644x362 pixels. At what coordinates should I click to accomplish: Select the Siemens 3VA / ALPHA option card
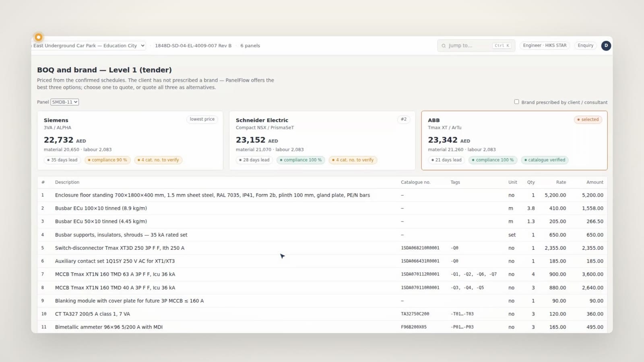pos(130,140)
